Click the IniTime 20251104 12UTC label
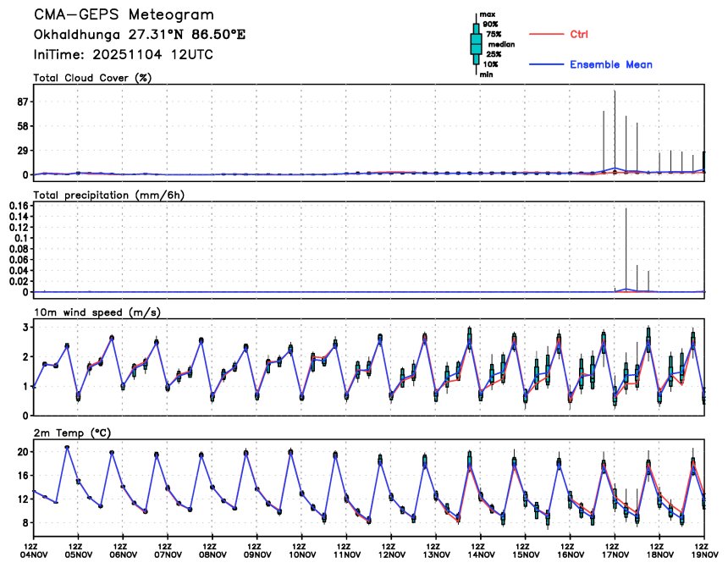Image resolution: width=728 pixels, height=568 pixels. click(123, 55)
